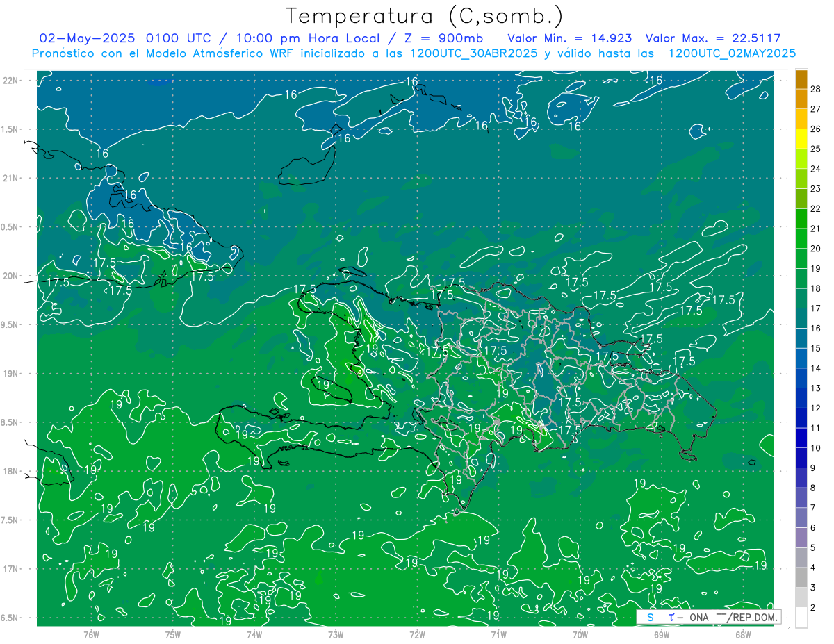
Task: Click the '69W' longitude axis label
Action: pyautogui.click(x=662, y=635)
